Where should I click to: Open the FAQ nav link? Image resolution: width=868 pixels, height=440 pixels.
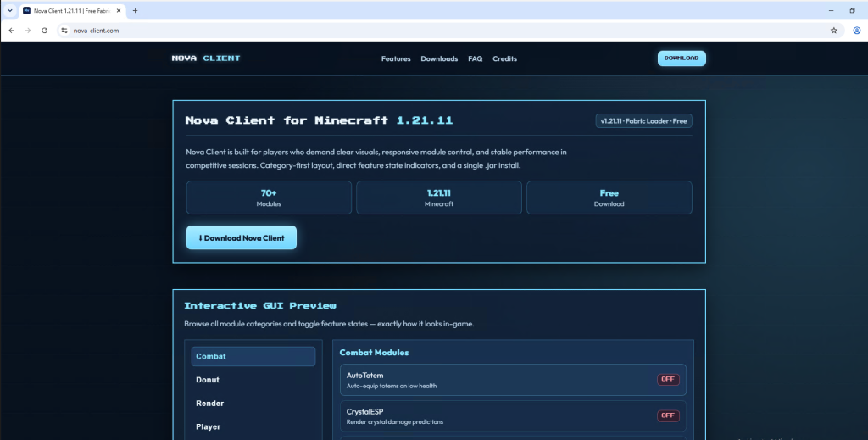point(475,58)
